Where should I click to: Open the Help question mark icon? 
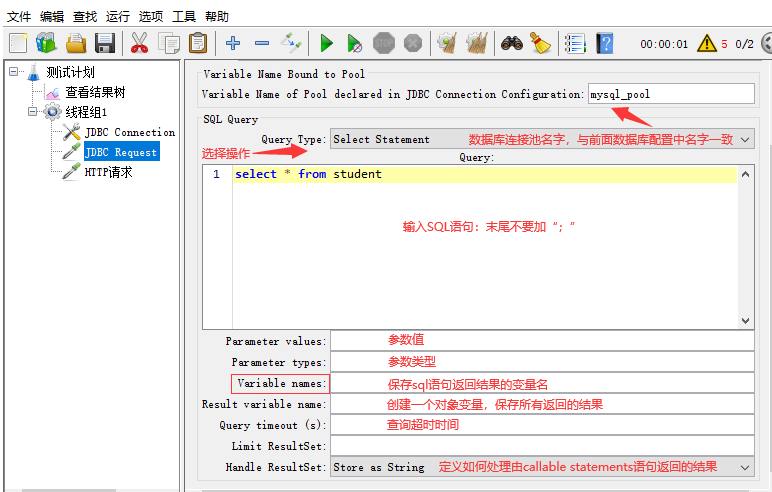604,43
